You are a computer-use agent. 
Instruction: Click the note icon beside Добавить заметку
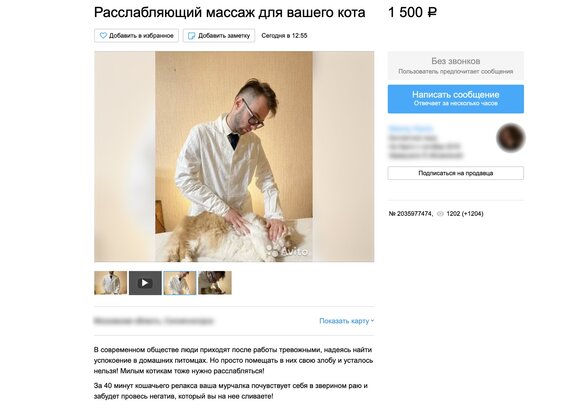click(x=192, y=36)
